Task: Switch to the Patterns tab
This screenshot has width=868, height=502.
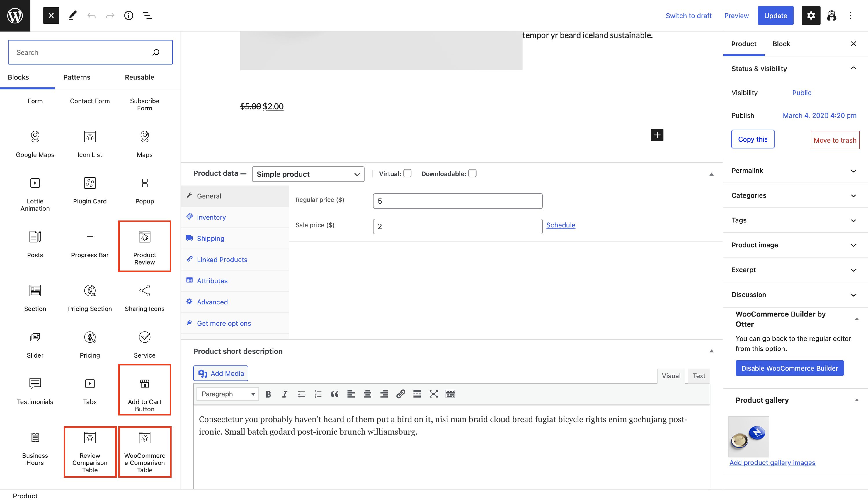Action: 77,77
